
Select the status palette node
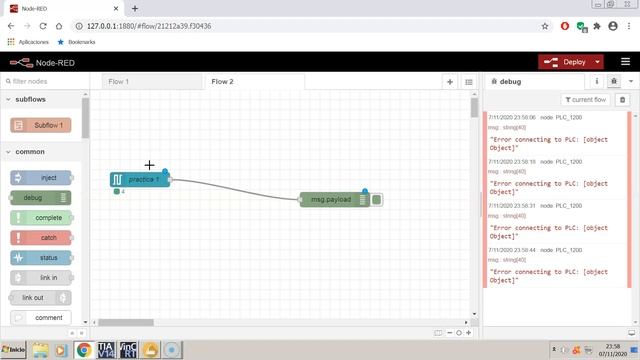pos(41,258)
